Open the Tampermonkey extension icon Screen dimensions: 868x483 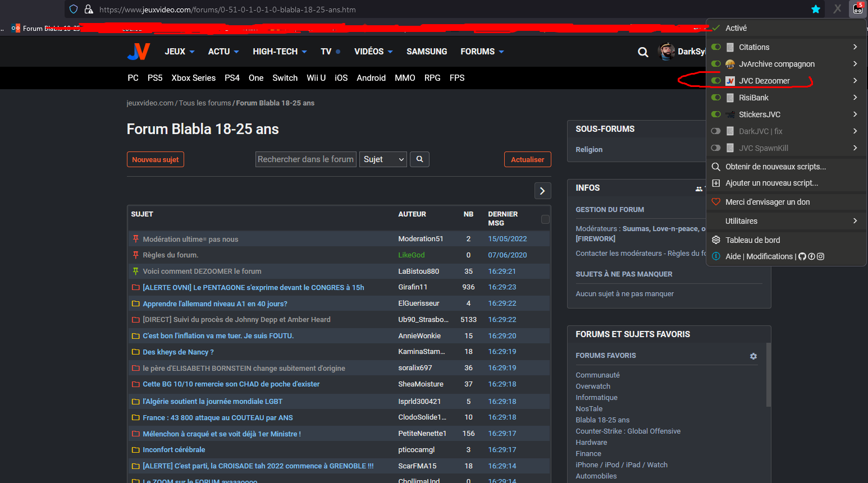click(x=857, y=9)
